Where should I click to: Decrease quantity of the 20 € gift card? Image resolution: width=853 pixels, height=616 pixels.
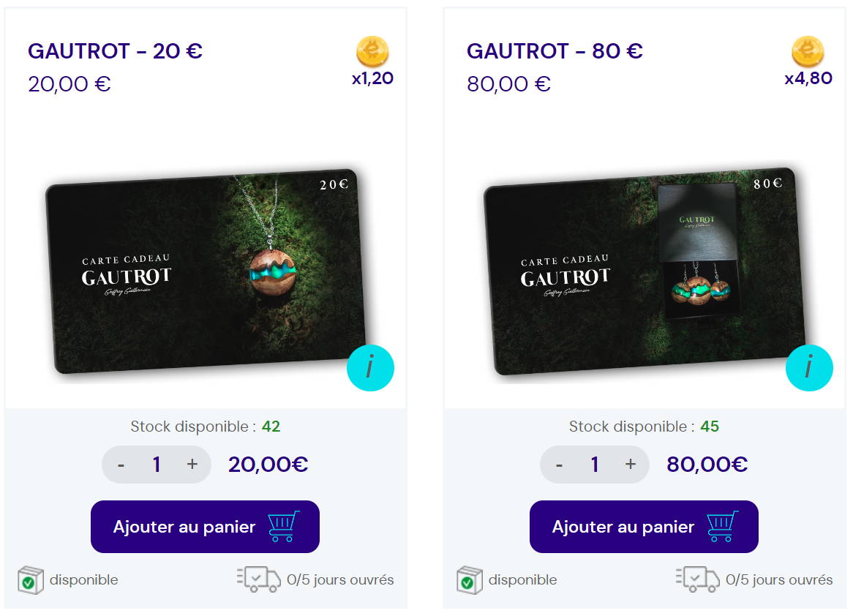tap(121, 465)
